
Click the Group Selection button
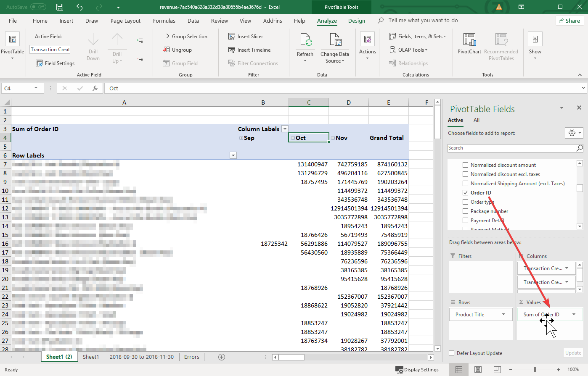pyautogui.click(x=185, y=37)
